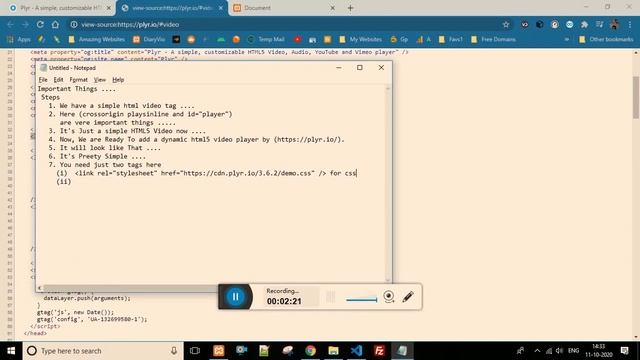The width and height of the screenshot is (640, 360).
Task: Click the line 'It's Preety Simple ....'
Action: [102, 156]
